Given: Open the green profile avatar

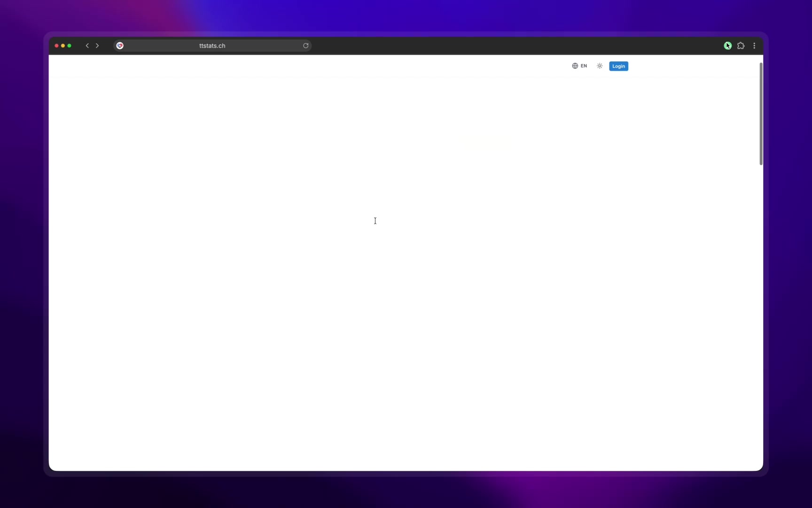Looking at the screenshot, I should click(x=727, y=46).
